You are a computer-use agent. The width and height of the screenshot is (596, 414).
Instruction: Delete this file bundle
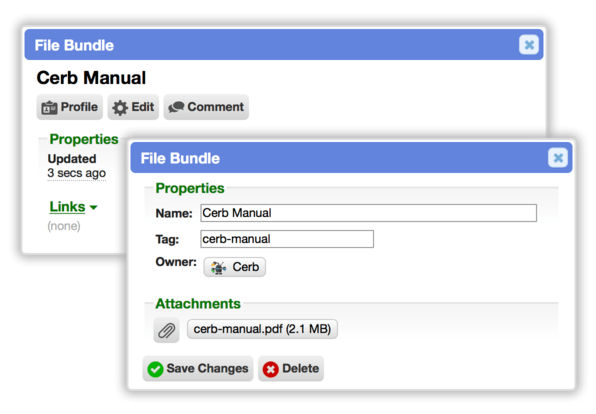[291, 369]
